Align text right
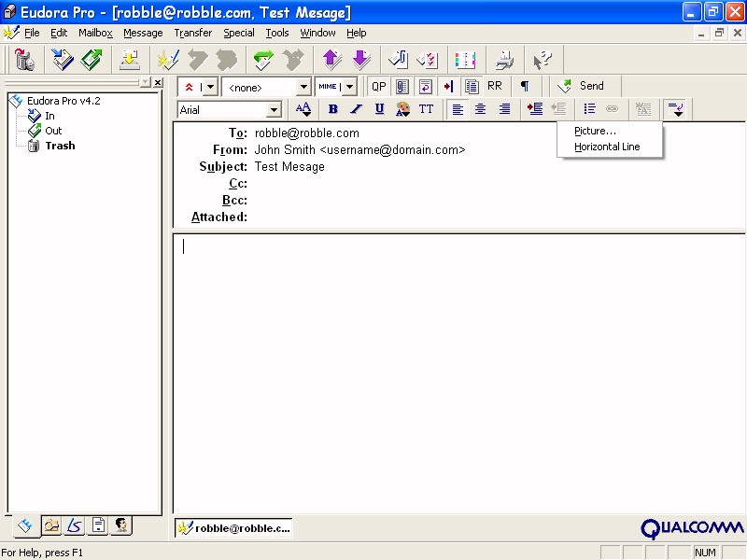This screenshot has width=747, height=560. point(504,109)
